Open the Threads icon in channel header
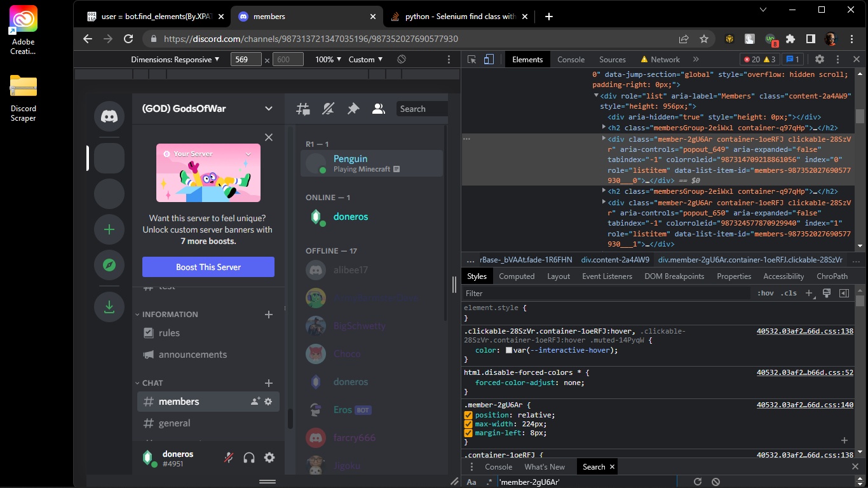Viewport: 868px width, 488px height. [303, 109]
